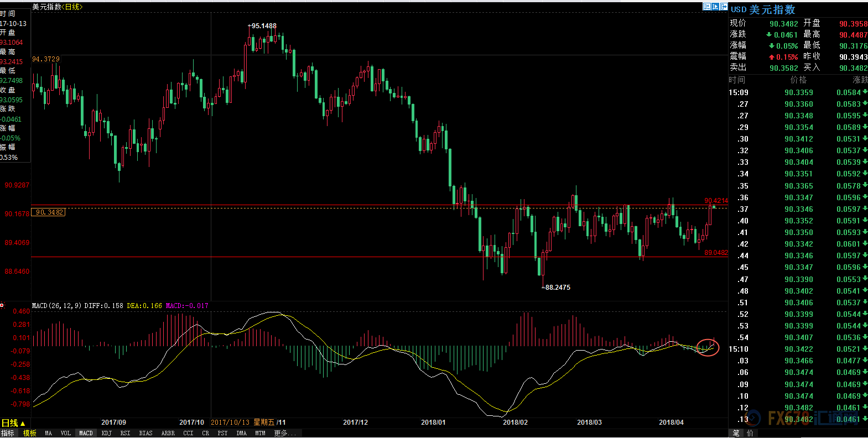Click the 最高 value 93.2415 in info box

(12, 62)
